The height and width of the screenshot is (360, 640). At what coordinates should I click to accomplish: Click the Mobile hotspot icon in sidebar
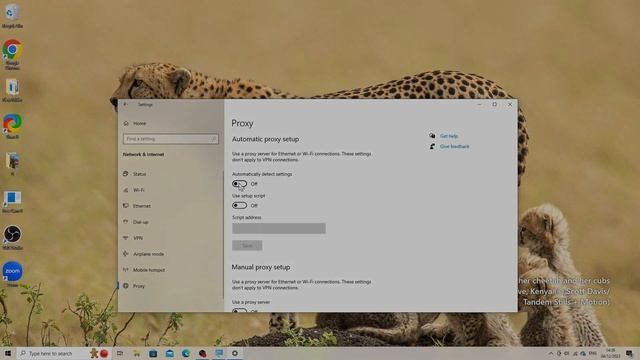point(126,270)
